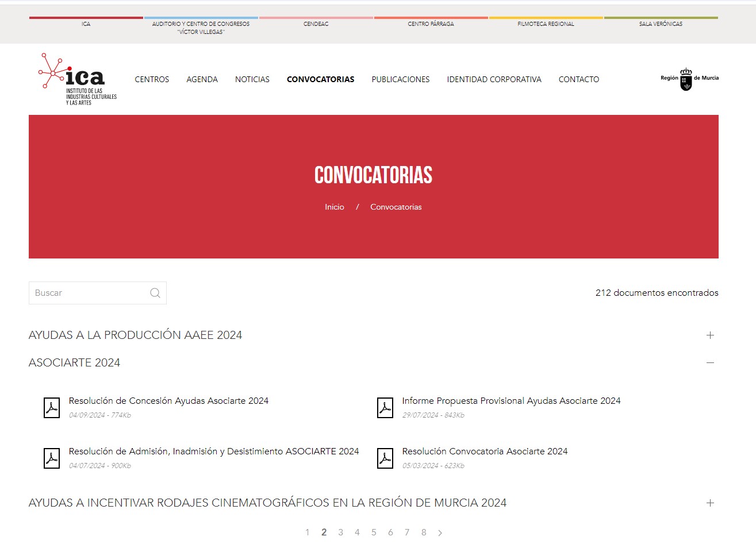This screenshot has height=552, width=756.
Task: Click the Inicio breadcrumb link
Action: (x=334, y=207)
